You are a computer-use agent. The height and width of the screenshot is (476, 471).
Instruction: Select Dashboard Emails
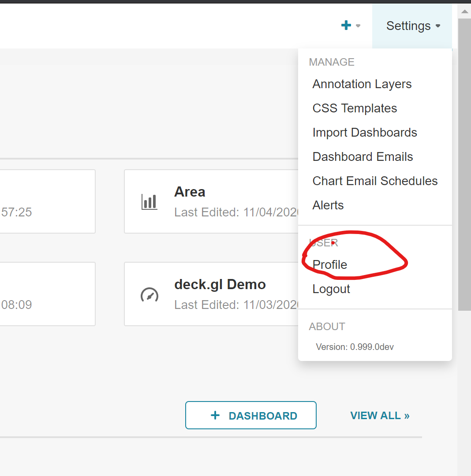click(x=363, y=156)
